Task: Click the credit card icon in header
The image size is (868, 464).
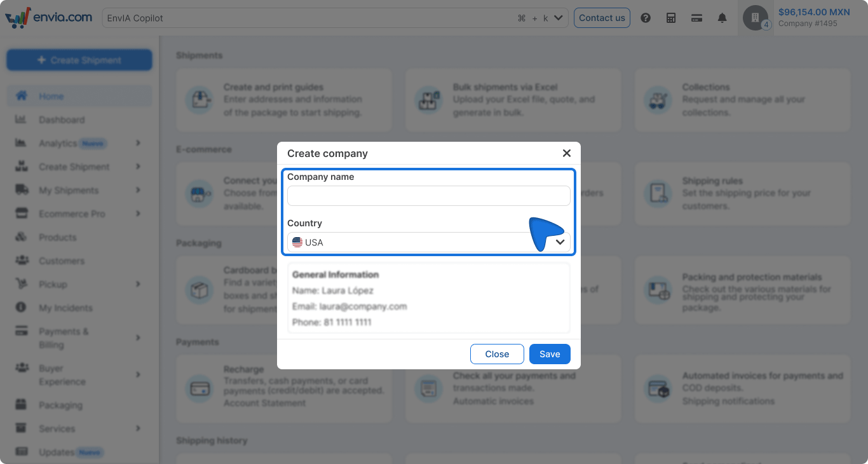Action: [x=696, y=18]
